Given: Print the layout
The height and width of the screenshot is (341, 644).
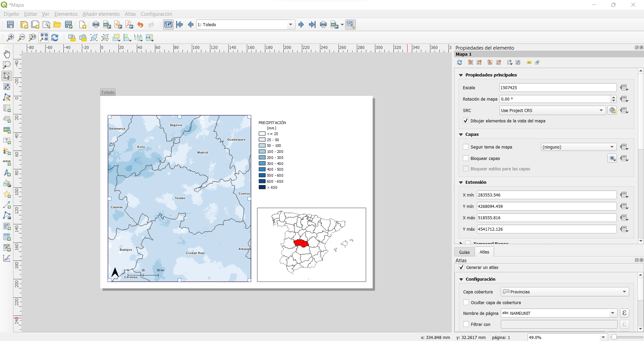Looking at the screenshot, I should click(x=96, y=24).
